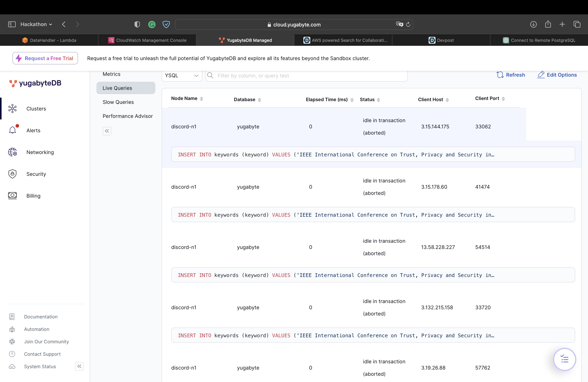The height and width of the screenshot is (382, 588).
Task: Click Safari reload page icon
Action: pos(408,25)
